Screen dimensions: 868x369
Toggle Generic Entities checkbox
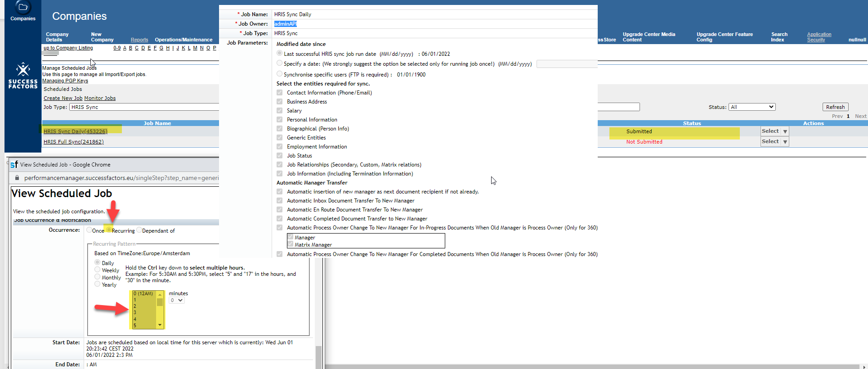click(279, 137)
